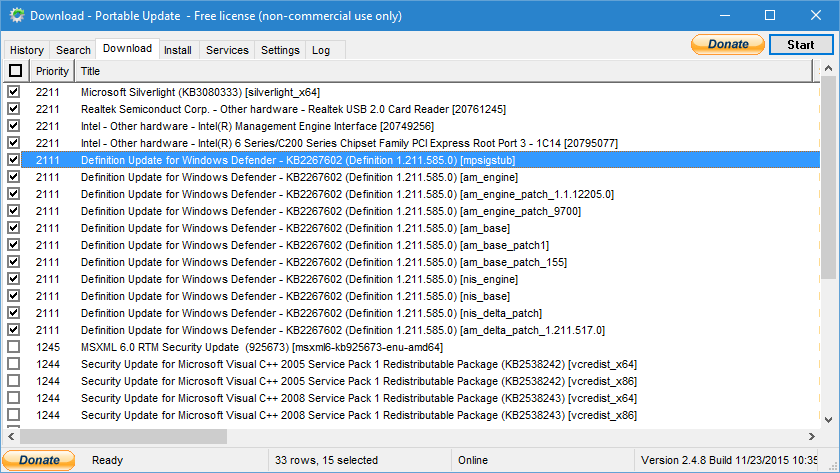Viewport: 840px width, 473px height.
Task: Click the Portable Update app icon in title bar
Action: [15, 16]
